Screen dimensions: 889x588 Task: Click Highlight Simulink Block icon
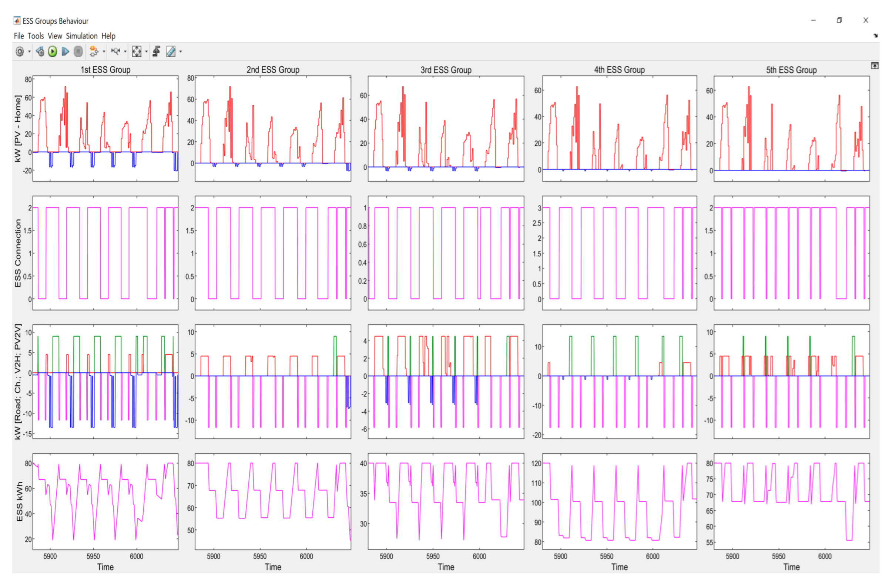pos(94,51)
